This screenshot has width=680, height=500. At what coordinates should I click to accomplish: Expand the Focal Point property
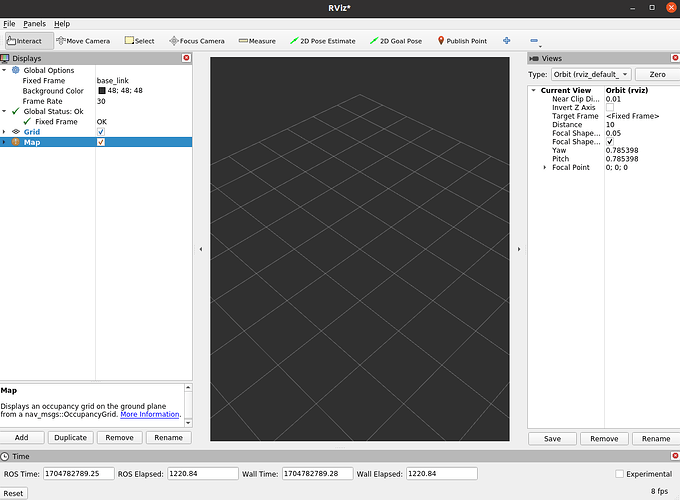pyautogui.click(x=544, y=167)
